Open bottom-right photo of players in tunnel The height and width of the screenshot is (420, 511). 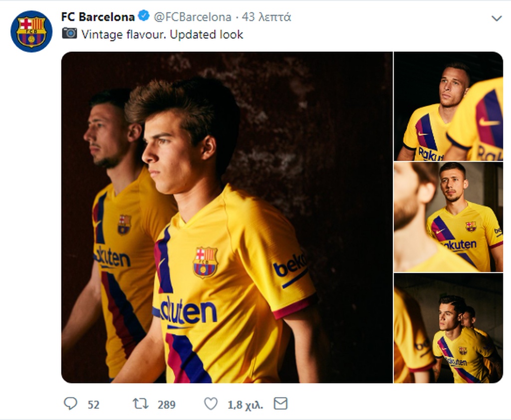coord(448,328)
